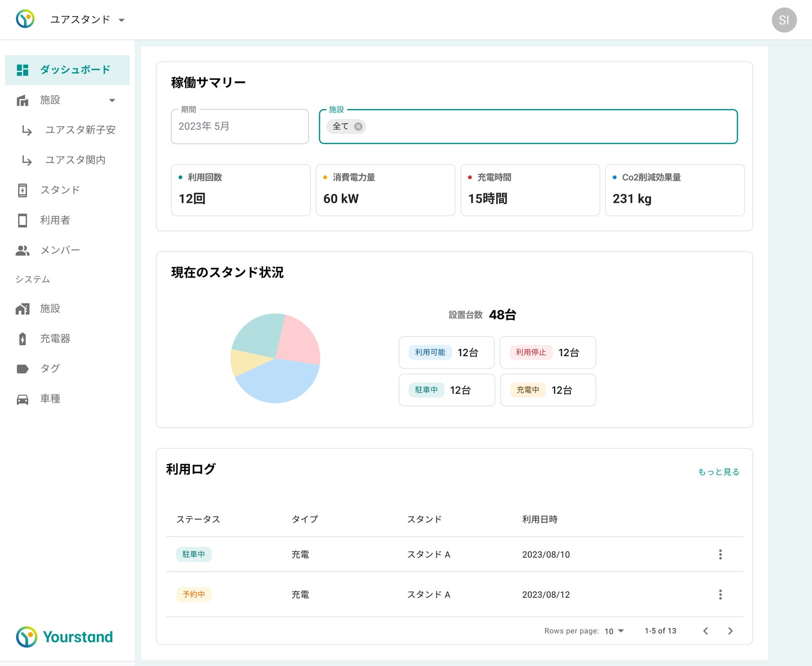Open three-dot menu for 2023/08/10 row
Screen dimensions: 812x666
tap(720, 555)
